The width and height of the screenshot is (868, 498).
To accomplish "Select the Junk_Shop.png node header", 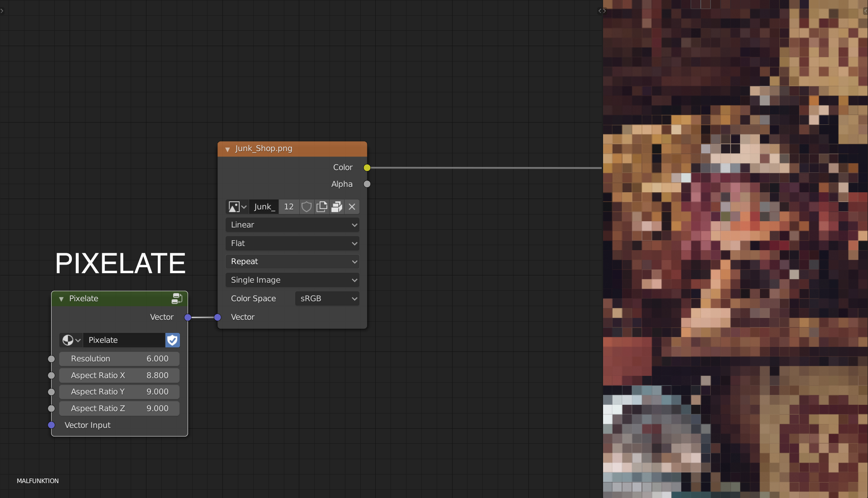I will click(292, 149).
